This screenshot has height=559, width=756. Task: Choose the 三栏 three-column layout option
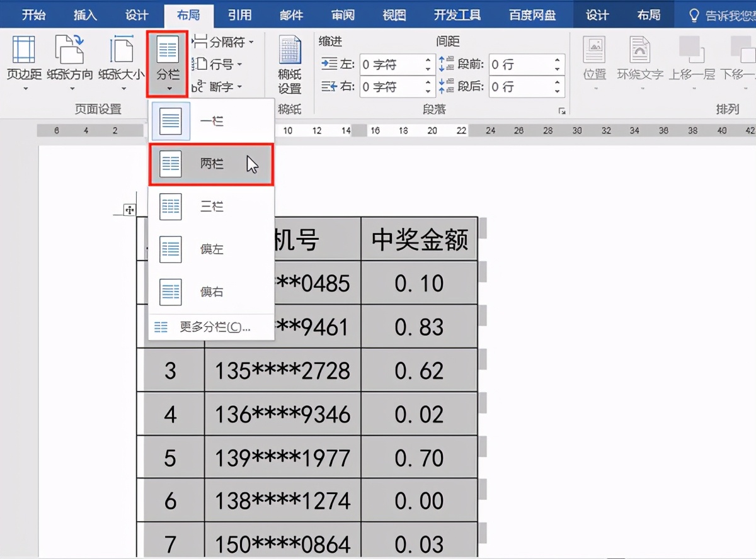[x=210, y=207]
